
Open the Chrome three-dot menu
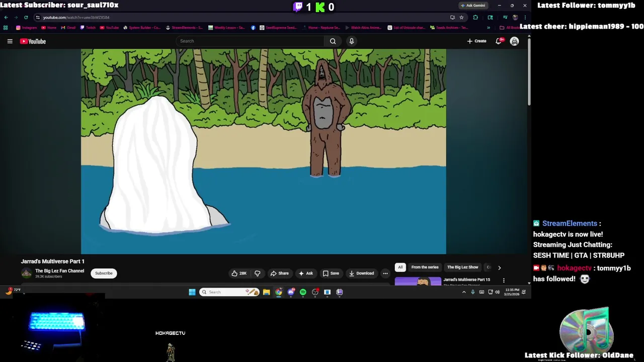pos(525,18)
